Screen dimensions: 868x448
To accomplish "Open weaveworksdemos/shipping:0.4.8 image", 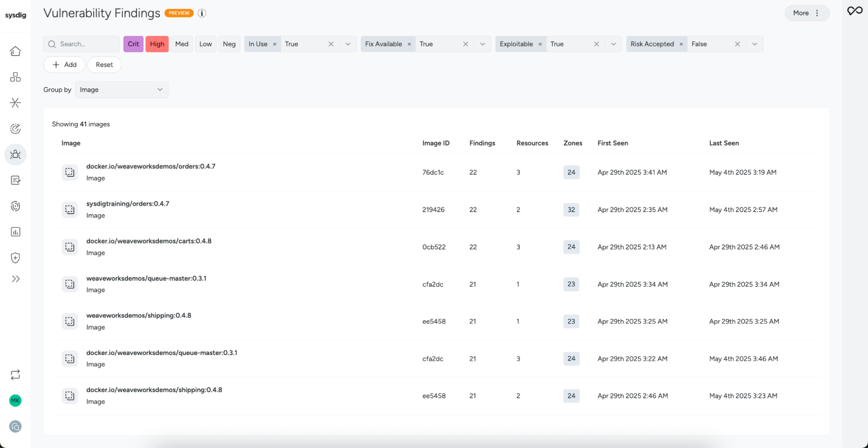I will tap(139, 315).
